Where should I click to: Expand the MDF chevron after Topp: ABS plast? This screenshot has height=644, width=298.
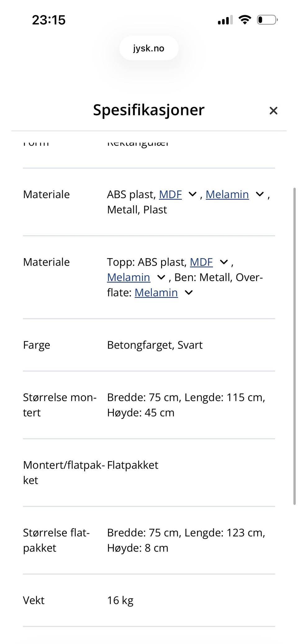(x=223, y=262)
